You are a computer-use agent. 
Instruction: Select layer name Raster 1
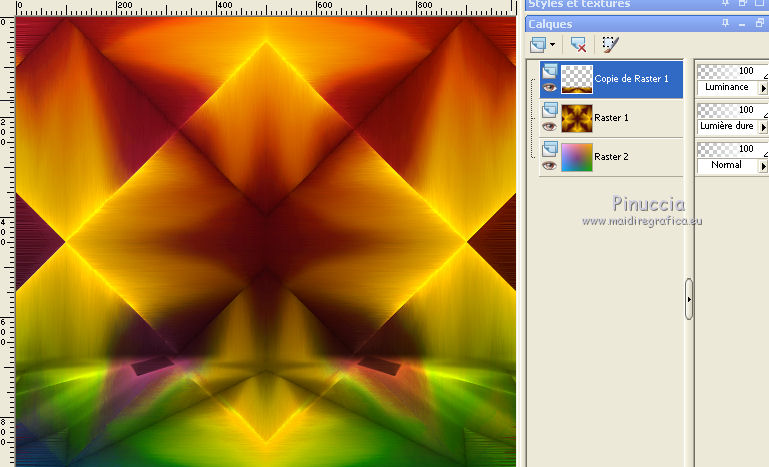pos(611,118)
